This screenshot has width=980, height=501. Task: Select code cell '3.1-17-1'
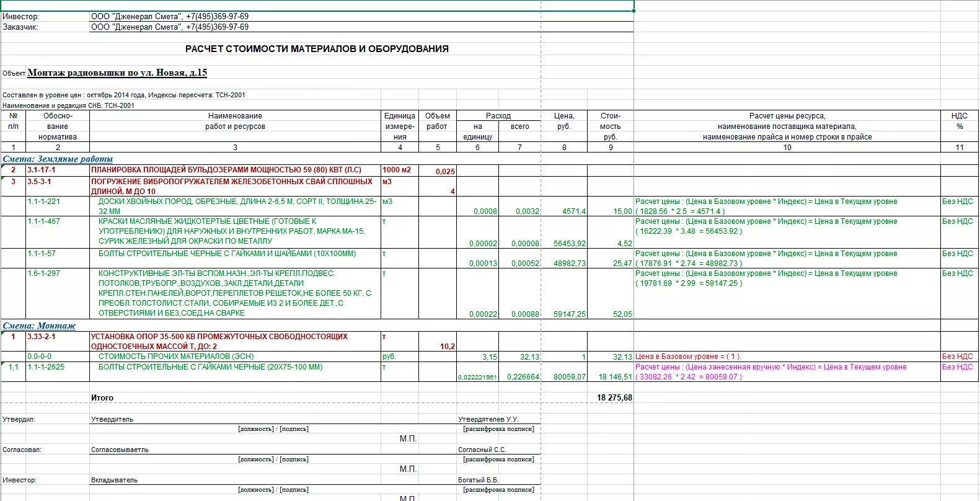pyautogui.click(x=58, y=170)
